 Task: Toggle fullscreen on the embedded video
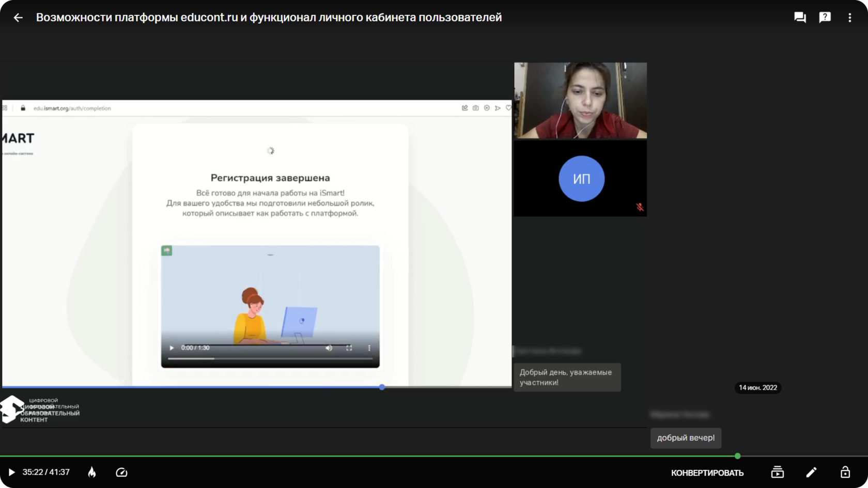(x=349, y=348)
